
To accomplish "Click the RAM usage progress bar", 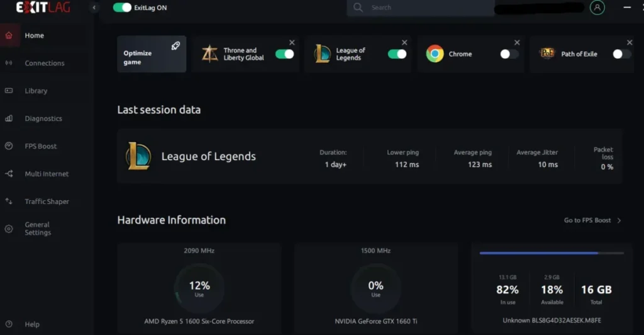I will tap(552, 253).
